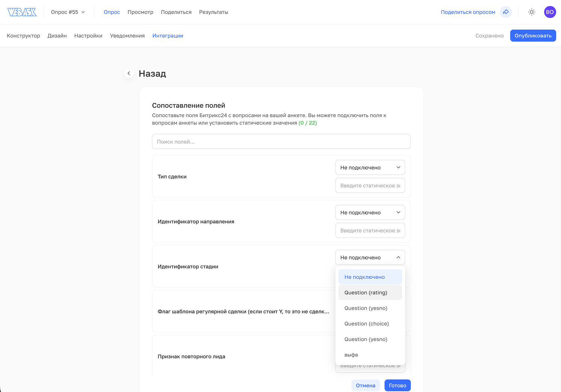This screenshot has height=392, width=561.
Task: Expand the Идентификатор направления dropdown
Action: [370, 212]
